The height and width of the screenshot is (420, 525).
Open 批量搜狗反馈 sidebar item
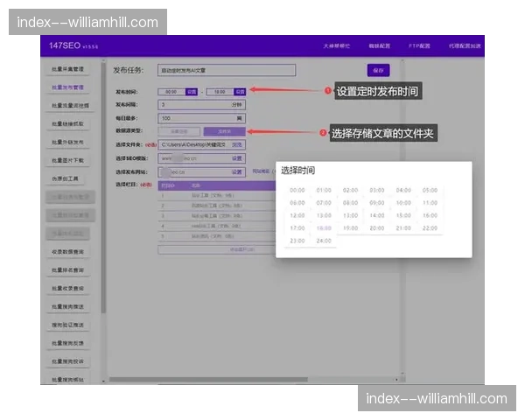pyautogui.click(x=68, y=343)
